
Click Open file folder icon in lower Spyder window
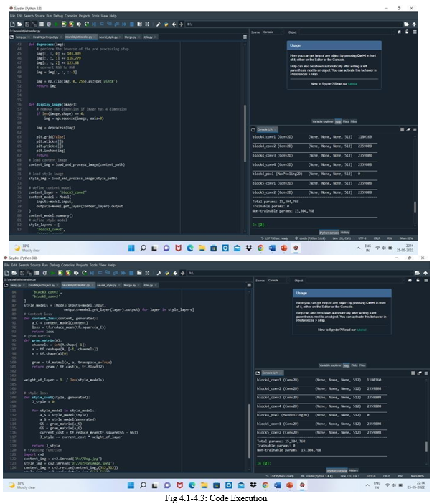click(x=14, y=273)
